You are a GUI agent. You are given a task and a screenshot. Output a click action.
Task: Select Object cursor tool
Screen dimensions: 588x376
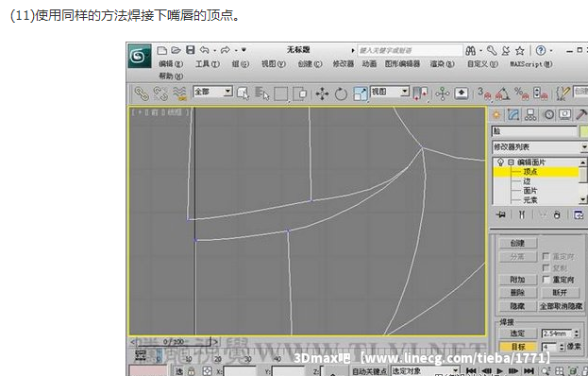243,94
